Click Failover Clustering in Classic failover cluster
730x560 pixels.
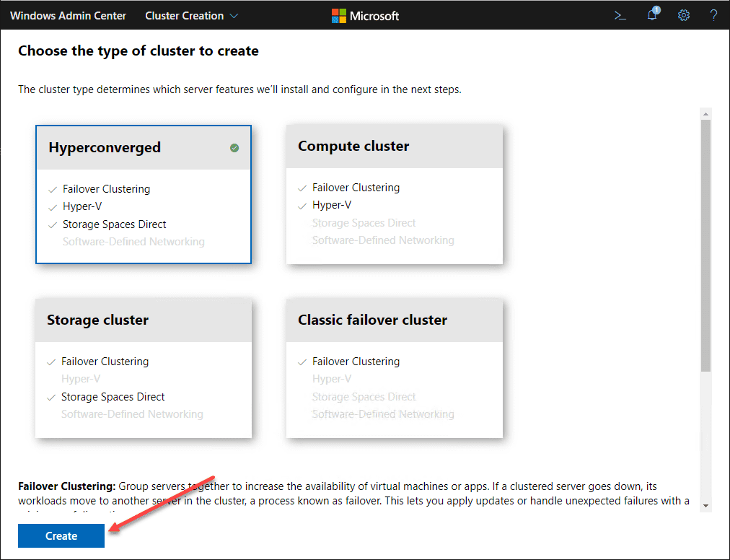(x=356, y=362)
